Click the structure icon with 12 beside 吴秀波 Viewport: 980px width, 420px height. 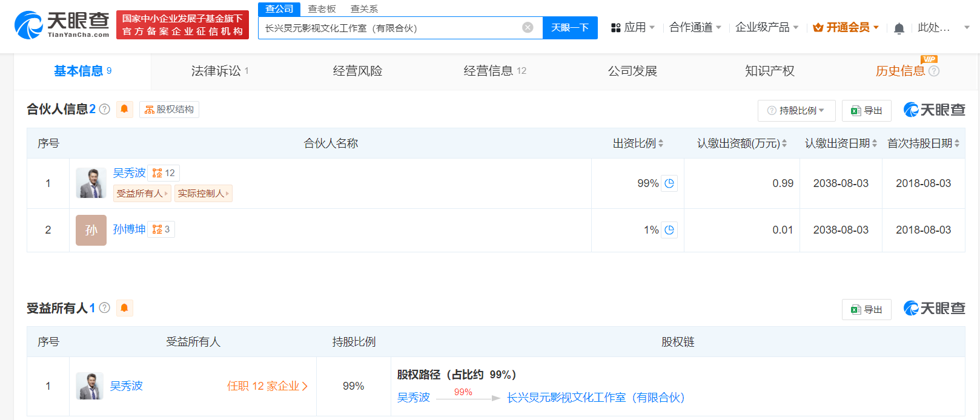[164, 173]
